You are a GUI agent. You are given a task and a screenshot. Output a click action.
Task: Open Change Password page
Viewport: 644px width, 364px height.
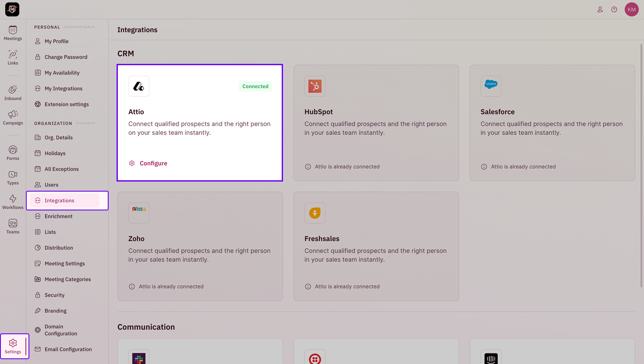click(67, 57)
